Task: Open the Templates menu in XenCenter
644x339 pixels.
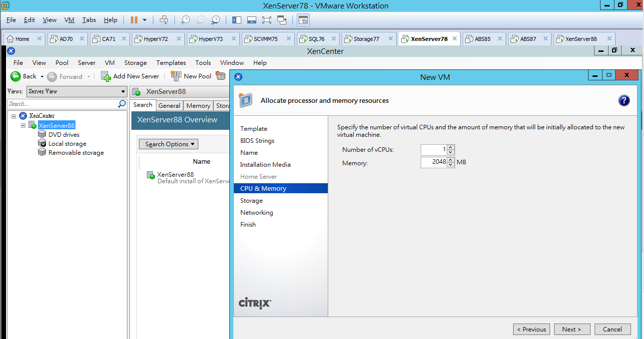Action: pos(171,62)
